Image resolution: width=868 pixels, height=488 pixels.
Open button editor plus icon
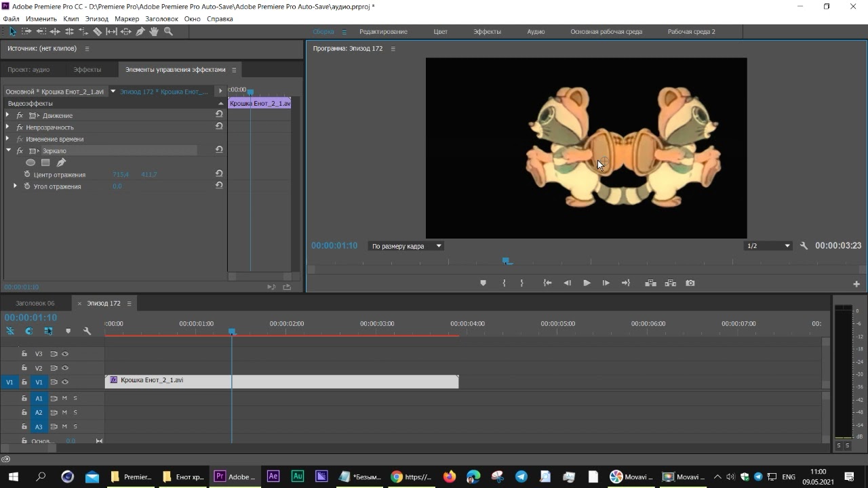pyautogui.click(x=856, y=284)
